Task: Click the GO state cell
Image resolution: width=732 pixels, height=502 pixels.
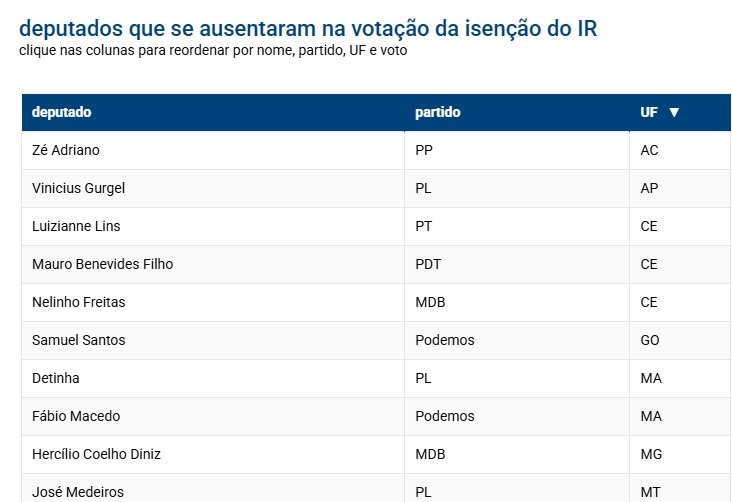Action: 650,340
